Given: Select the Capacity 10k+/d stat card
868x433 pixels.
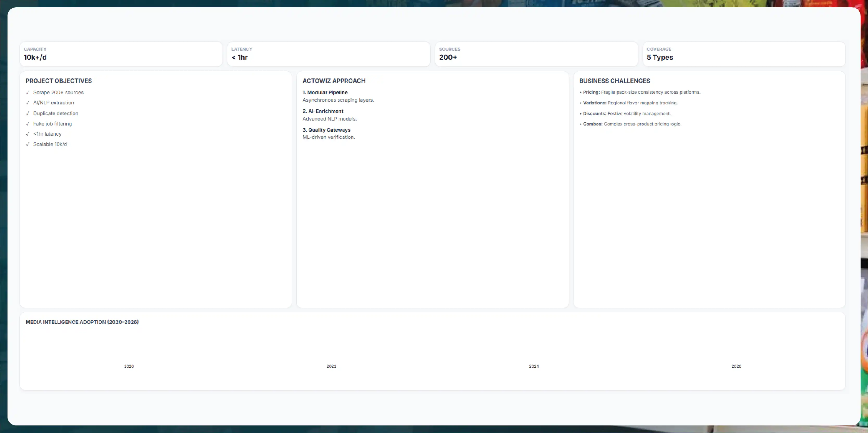Looking at the screenshot, I should (x=121, y=54).
